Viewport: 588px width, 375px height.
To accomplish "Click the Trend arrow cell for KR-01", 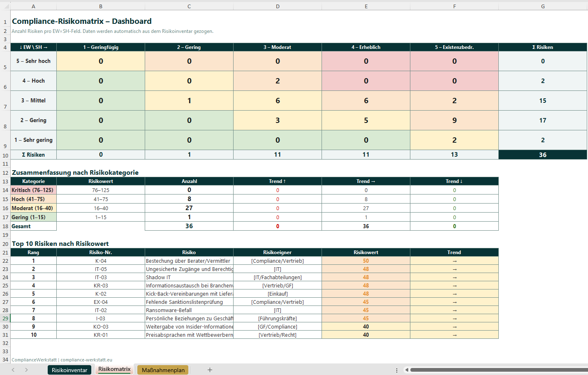I will (454, 334).
